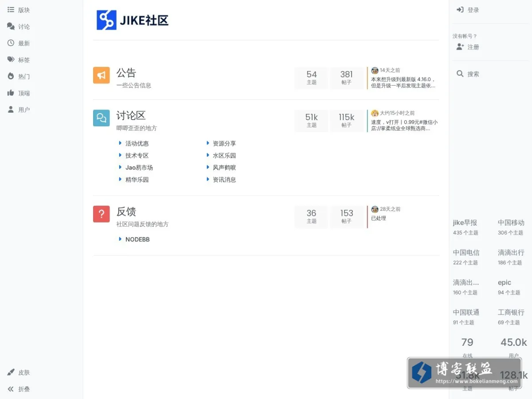Click the 顶端 menu label
The image size is (532, 399).
(24, 93)
